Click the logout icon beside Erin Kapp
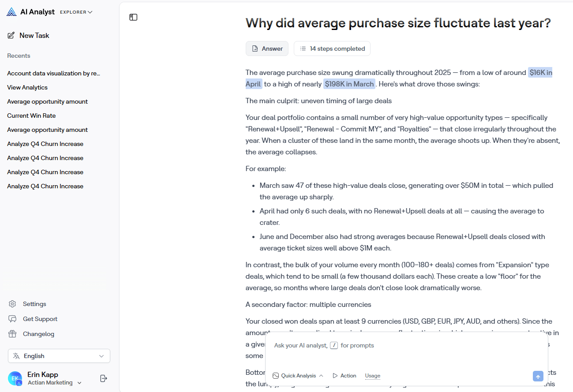Image resolution: width=573 pixels, height=392 pixels. tap(104, 378)
